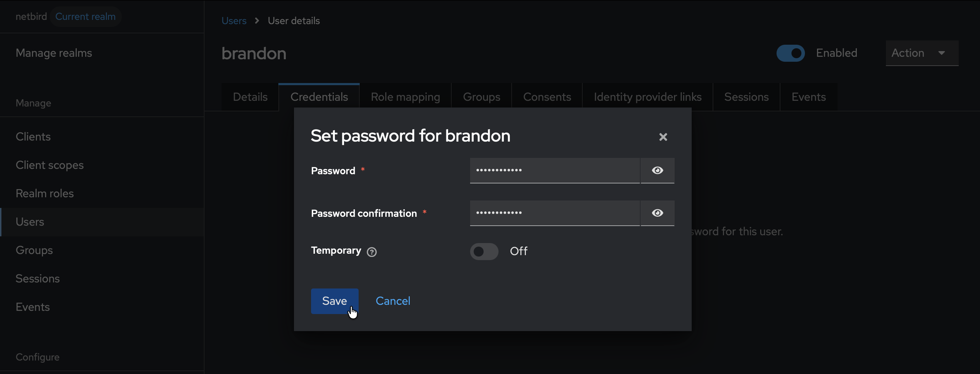The image size is (980, 374).
Task: Open the Action dropdown menu
Action: pyautogui.click(x=921, y=53)
